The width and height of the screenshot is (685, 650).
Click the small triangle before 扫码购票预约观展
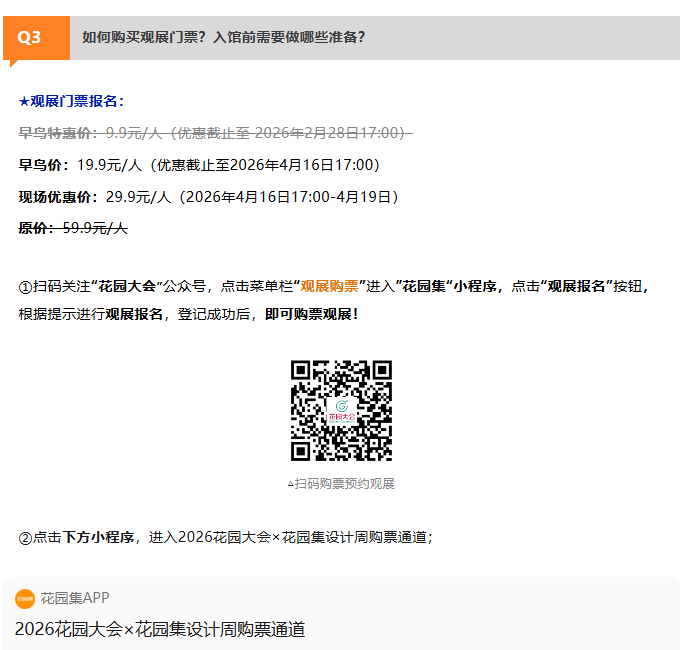(290, 484)
